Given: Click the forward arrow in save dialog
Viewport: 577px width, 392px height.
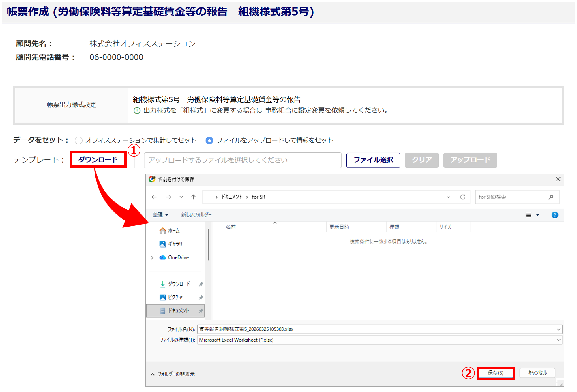Looking at the screenshot, I should pos(169,197).
